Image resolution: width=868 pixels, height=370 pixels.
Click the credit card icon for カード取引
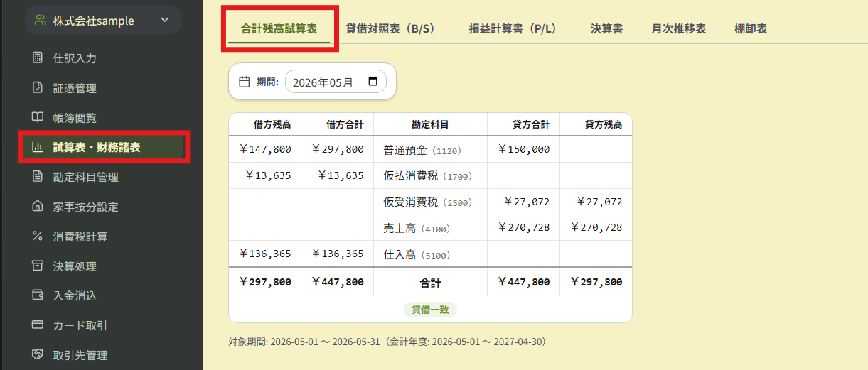coord(38,325)
